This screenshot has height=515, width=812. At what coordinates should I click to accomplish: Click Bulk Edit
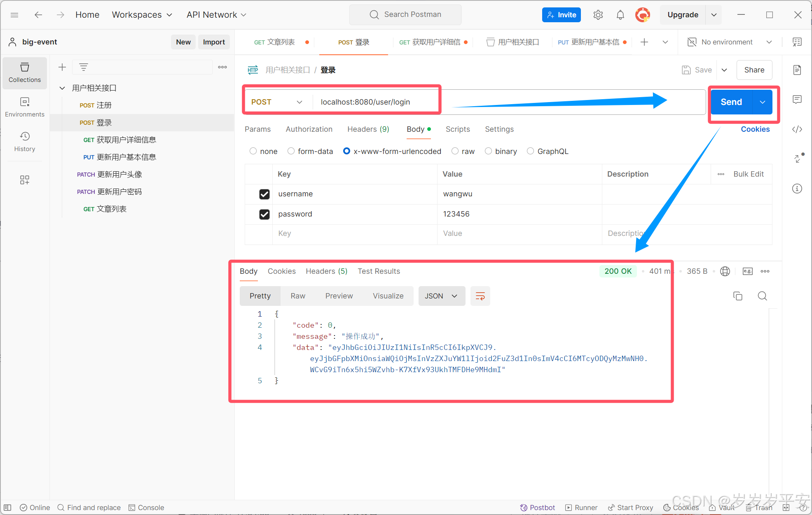pos(749,174)
